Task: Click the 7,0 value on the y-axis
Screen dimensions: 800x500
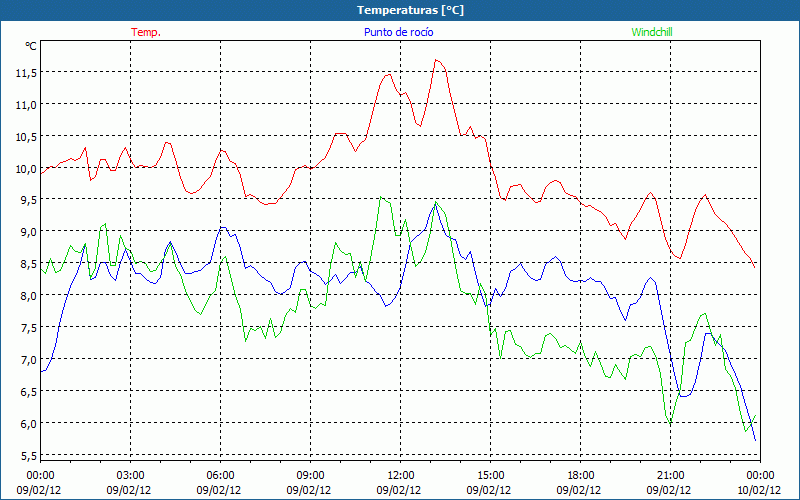Action: [29, 360]
